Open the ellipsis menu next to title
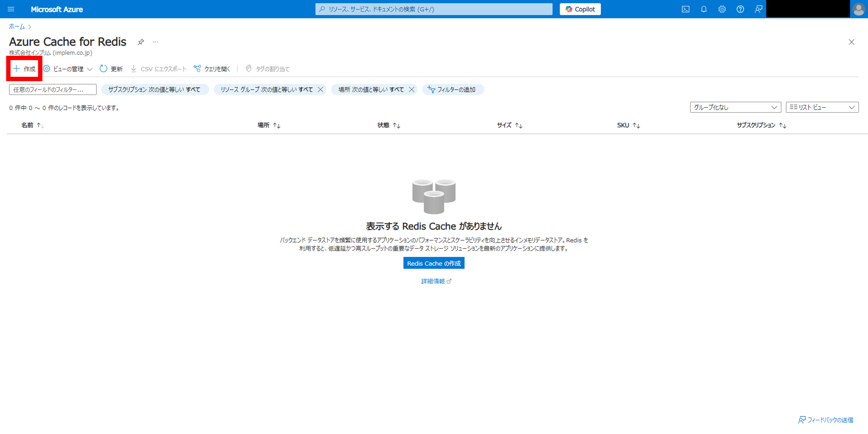The height and width of the screenshot is (434, 868). (155, 42)
